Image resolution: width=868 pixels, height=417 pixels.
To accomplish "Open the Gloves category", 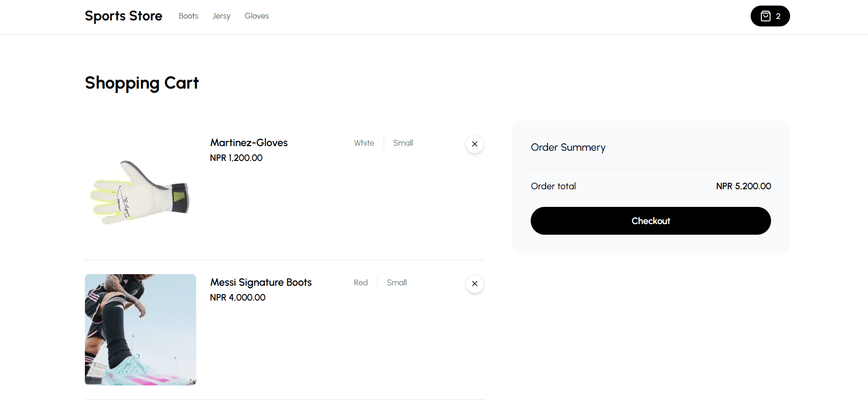I will click(x=257, y=16).
